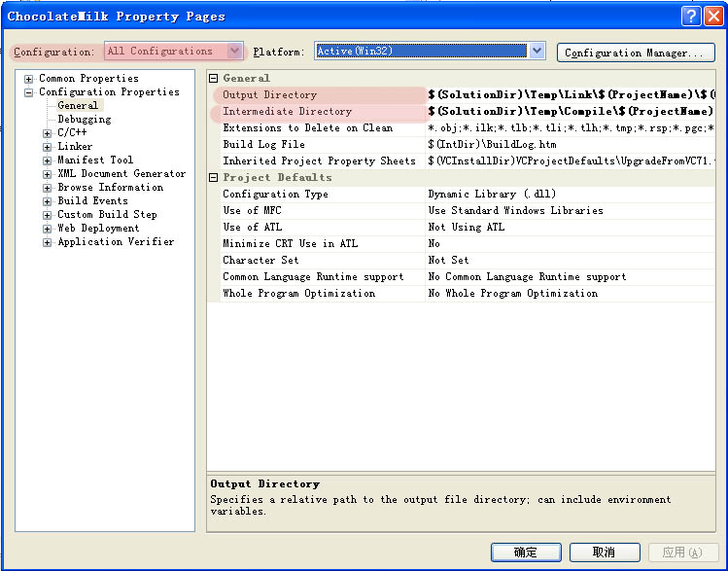
Task: Click the *.obj;*.ilk extensions value
Action: point(571,127)
